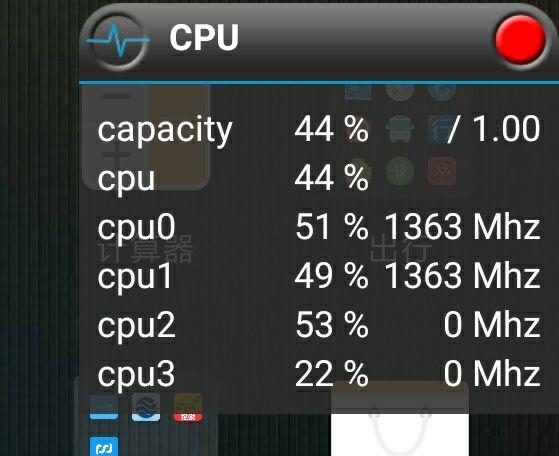Open the faded red app icon behind overlay
559x456 pixels.
(x=442, y=171)
